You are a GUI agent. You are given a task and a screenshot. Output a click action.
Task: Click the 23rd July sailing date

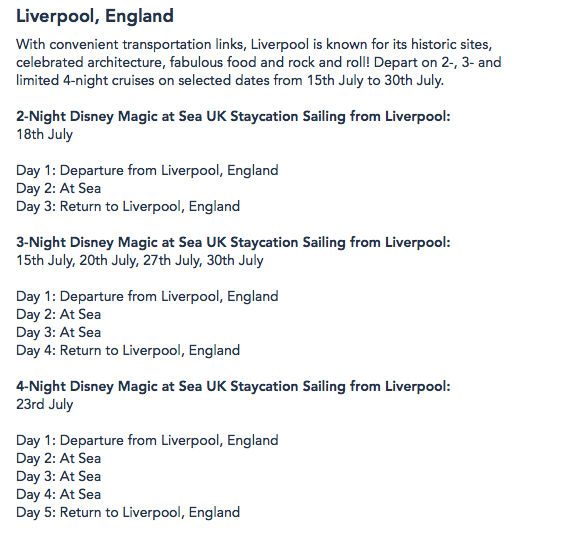tap(44, 404)
